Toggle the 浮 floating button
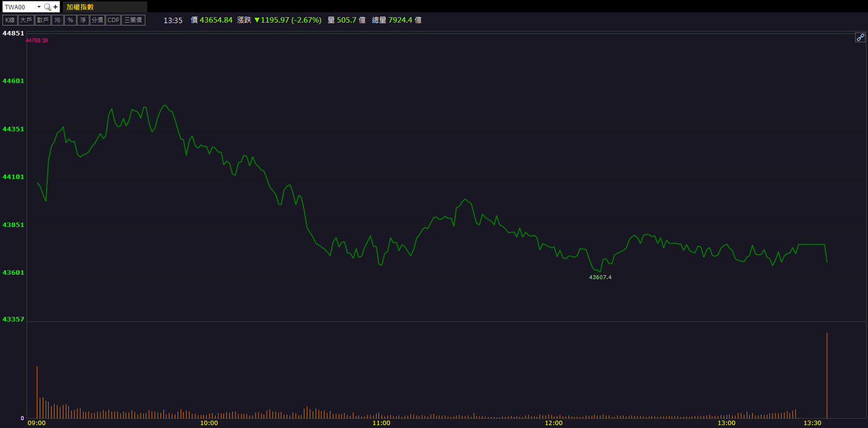The image size is (868, 428). pos(83,20)
